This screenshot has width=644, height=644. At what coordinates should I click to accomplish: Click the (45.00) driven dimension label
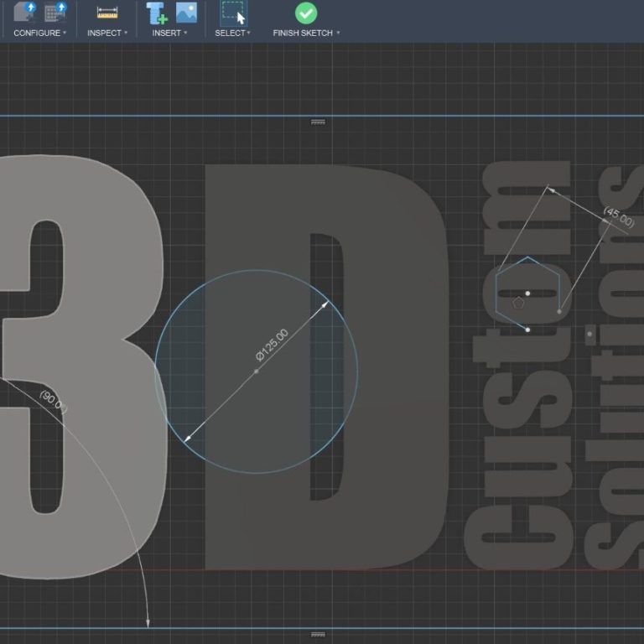point(618,217)
